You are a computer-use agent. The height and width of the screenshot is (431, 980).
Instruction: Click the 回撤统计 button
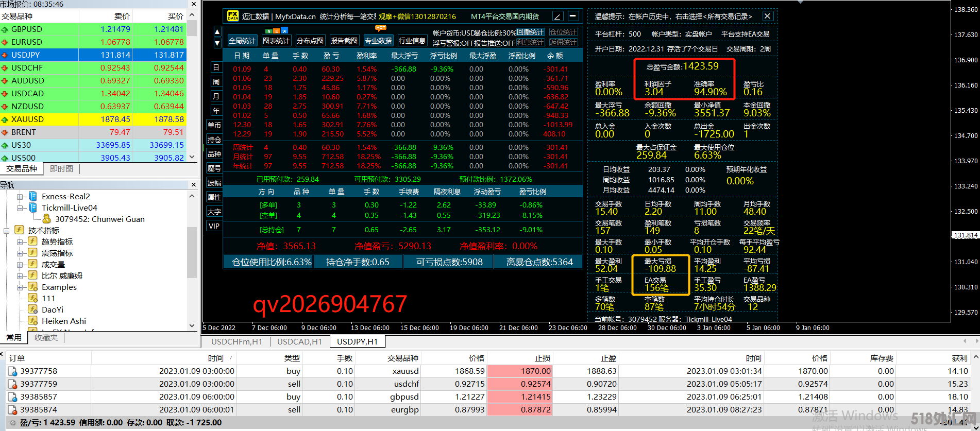pyautogui.click(x=530, y=32)
